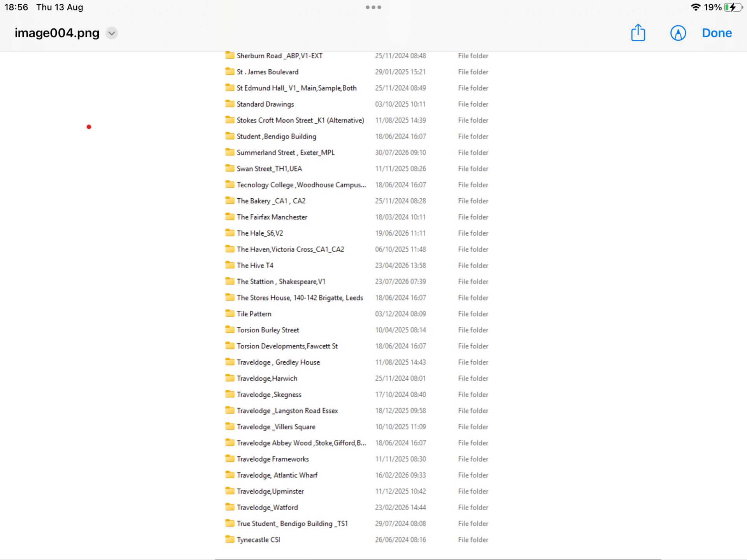Select The Hale_S6,V2 folder name
This screenshot has height=560, width=747.
[260, 233]
